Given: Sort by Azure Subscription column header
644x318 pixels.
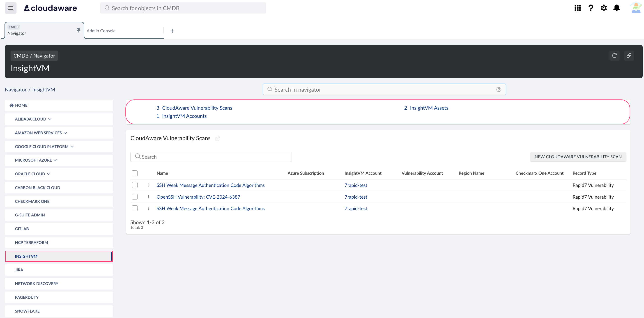Looking at the screenshot, I should (x=306, y=173).
